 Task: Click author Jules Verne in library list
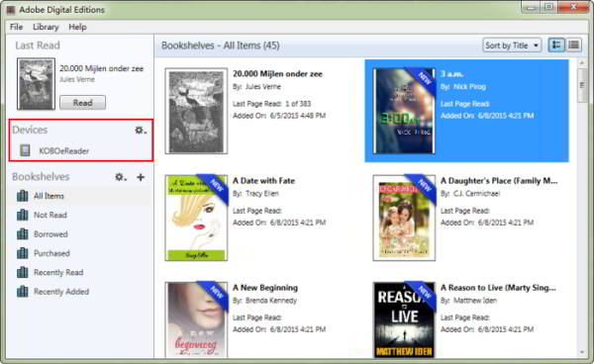click(263, 87)
